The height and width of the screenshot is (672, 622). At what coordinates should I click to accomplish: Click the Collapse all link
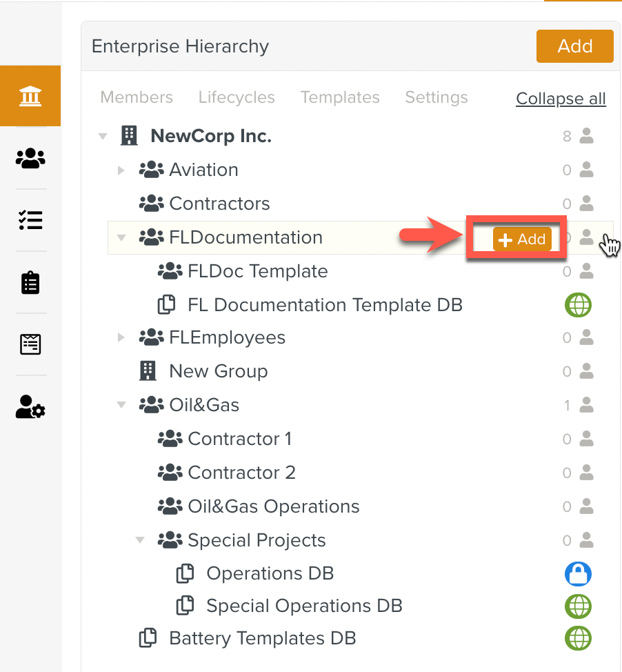click(x=561, y=99)
